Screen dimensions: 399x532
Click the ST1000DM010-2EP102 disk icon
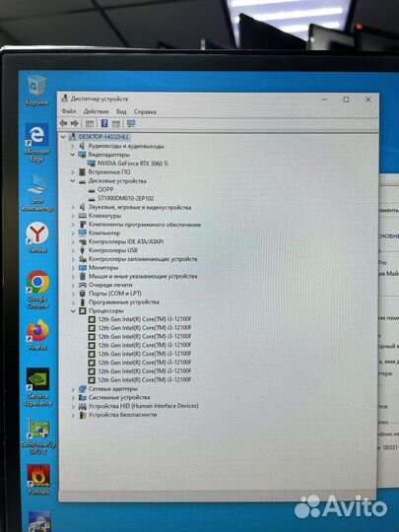pos(92,198)
